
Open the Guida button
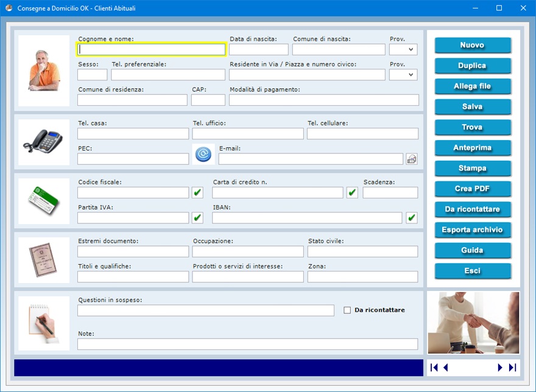coord(473,250)
